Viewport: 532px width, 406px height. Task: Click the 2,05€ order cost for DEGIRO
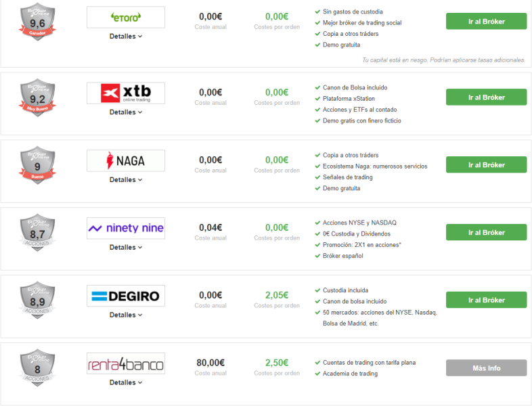click(x=277, y=295)
